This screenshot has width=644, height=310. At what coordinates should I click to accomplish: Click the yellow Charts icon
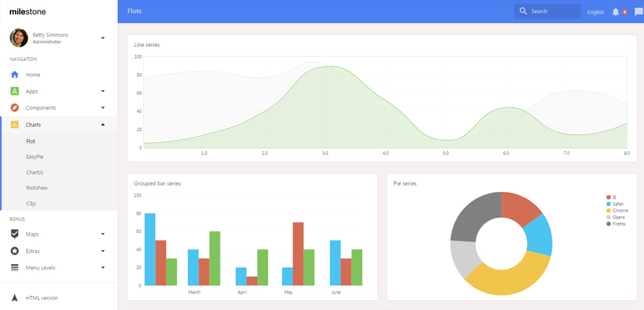click(14, 124)
